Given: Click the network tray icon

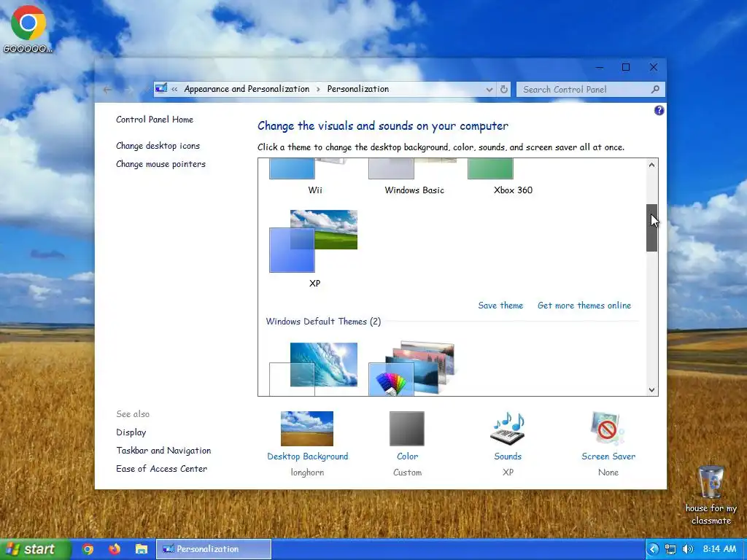Looking at the screenshot, I should coord(670,549).
